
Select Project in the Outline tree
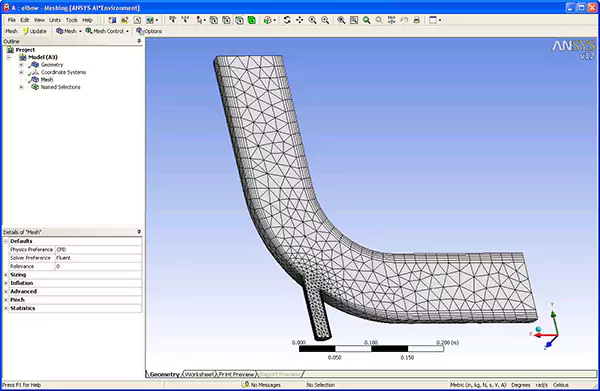click(x=25, y=50)
